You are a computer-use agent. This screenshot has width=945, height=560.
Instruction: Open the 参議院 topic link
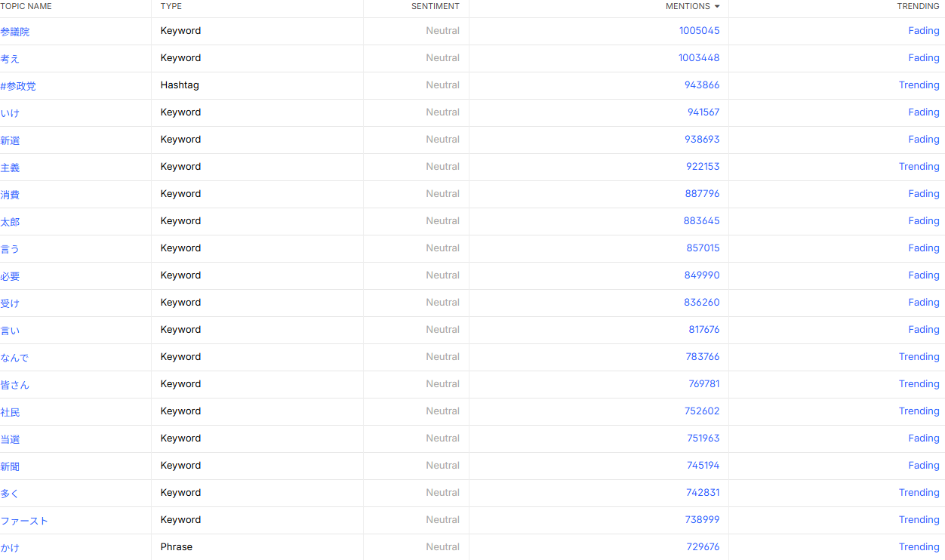coord(15,32)
